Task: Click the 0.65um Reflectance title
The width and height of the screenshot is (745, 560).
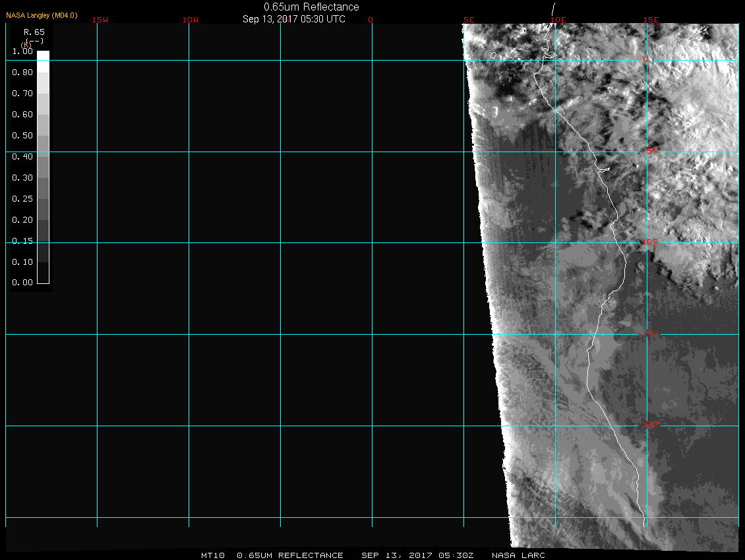Action: coord(311,7)
